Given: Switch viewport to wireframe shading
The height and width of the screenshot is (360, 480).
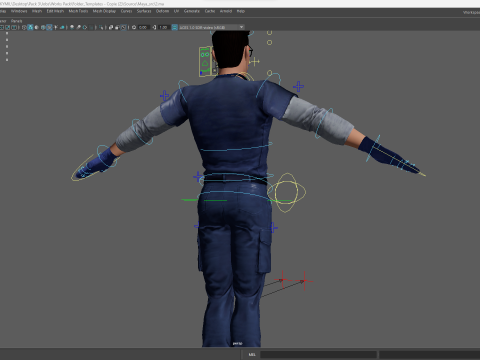Looking at the screenshot, I should pyautogui.click(x=24, y=27).
